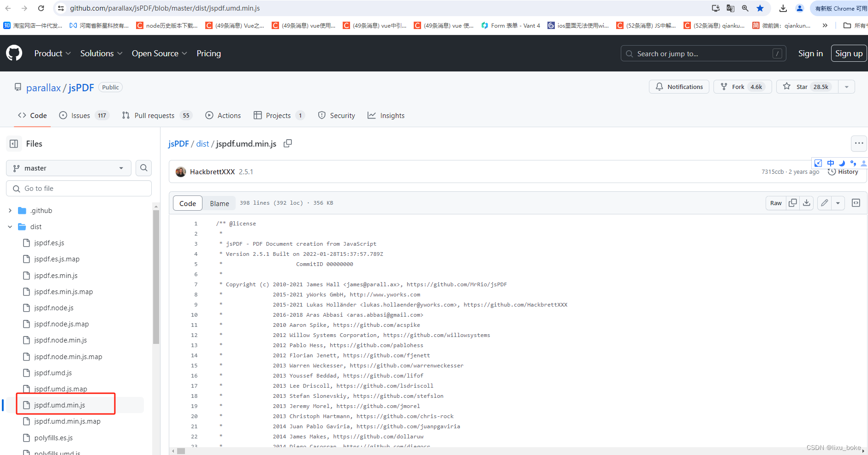Open jspdf.es.js file

pyautogui.click(x=49, y=243)
